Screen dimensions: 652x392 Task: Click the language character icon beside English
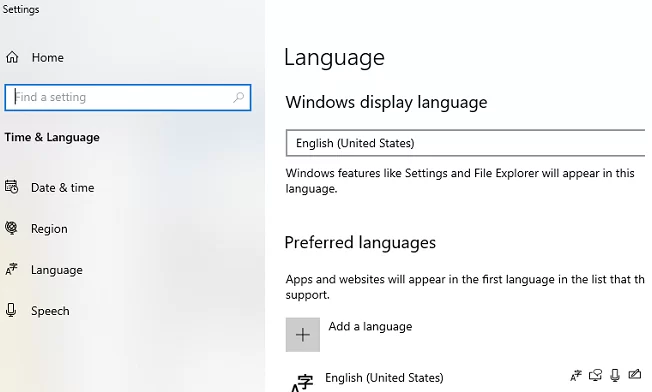(302, 382)
